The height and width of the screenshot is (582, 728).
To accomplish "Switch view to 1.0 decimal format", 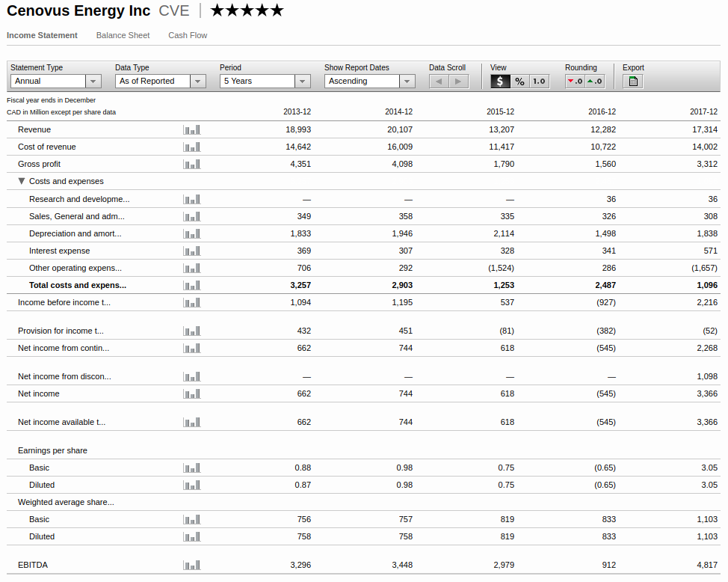I will (x=539, y=82).
